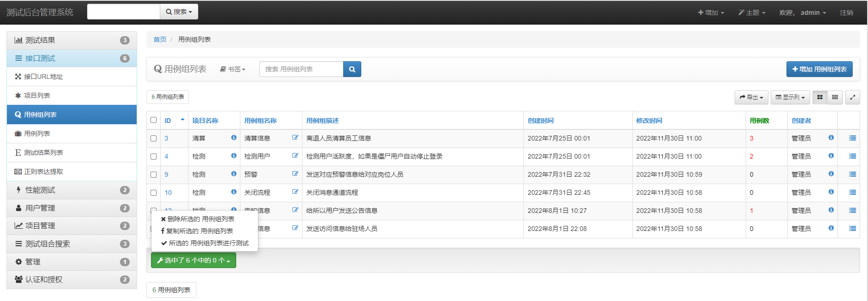Choose 删除所选的 用例组列表 action

tap(198, 219)
